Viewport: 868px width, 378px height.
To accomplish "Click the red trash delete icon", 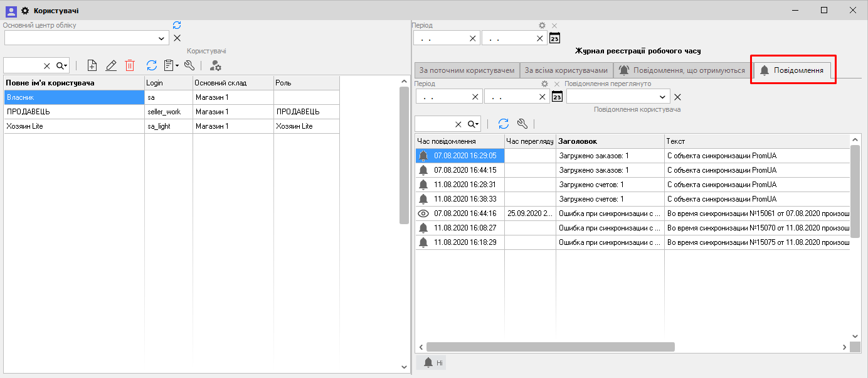I will pos(130,65).
